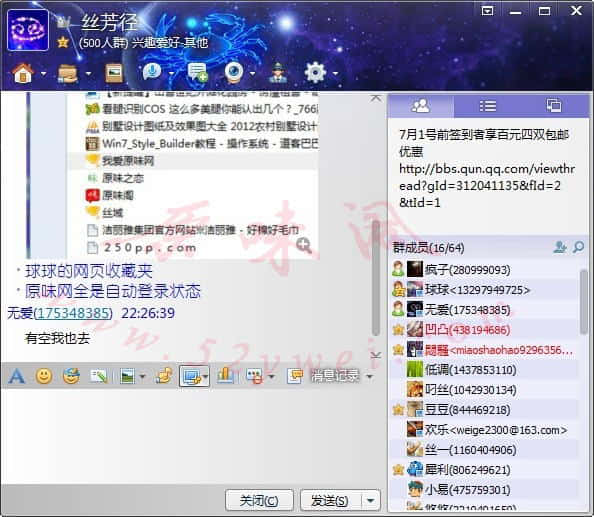Open the group settings gear icon

(x=316, y=72)
